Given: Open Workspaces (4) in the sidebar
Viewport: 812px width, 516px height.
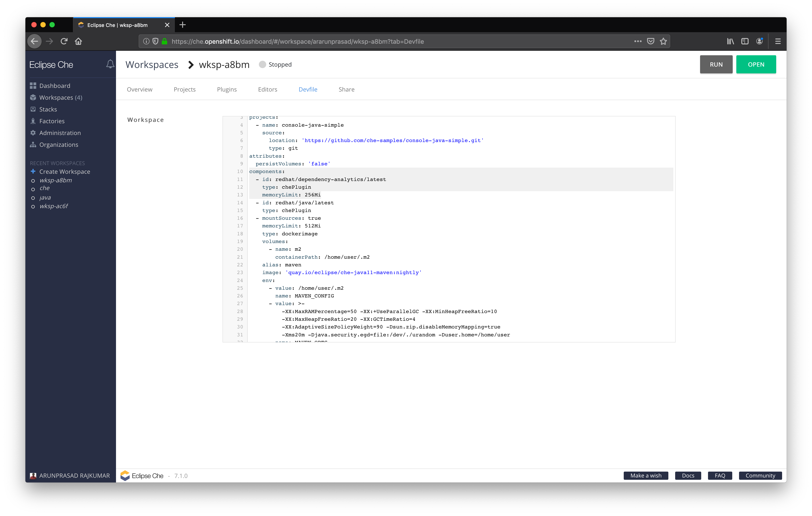Looking at the screenshot, I should click(x=61, y=97).
